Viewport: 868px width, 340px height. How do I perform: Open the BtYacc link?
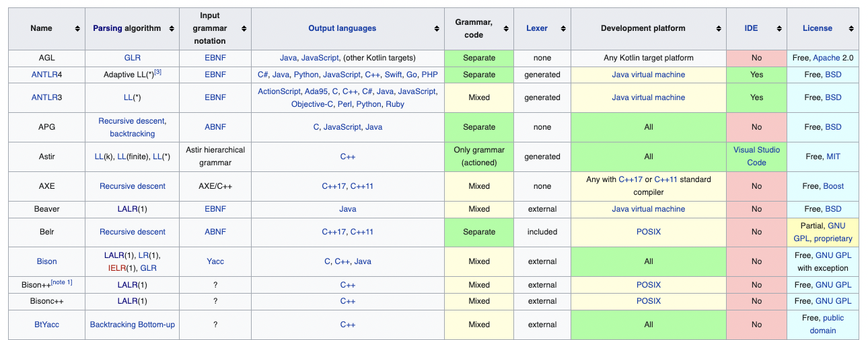pyautogui.click(x=46, y=325)
